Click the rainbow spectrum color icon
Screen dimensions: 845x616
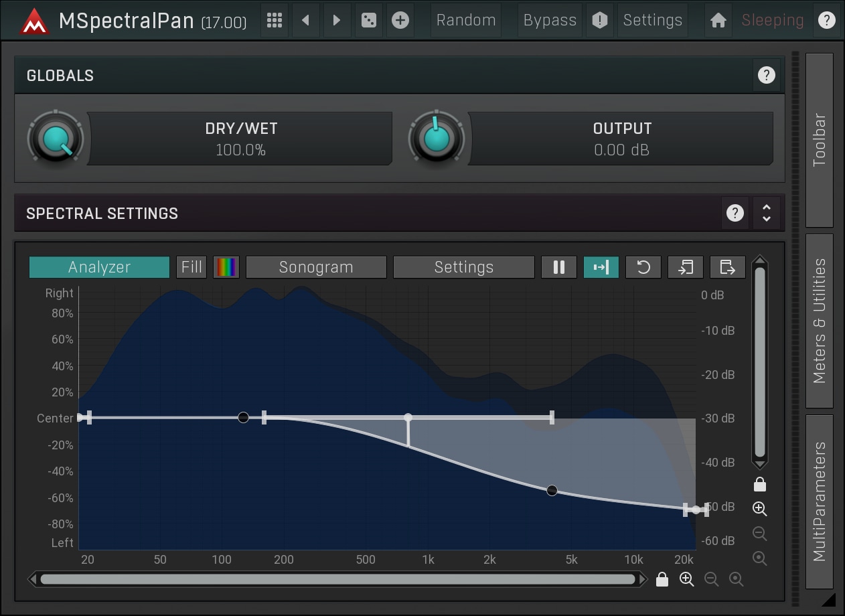point(226,267)
